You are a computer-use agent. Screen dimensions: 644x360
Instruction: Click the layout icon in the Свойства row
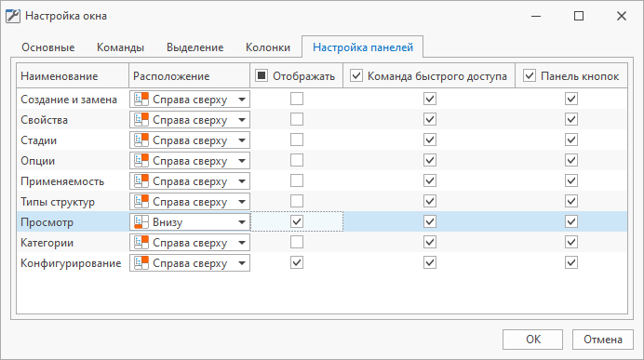click(x=141, y=120)
